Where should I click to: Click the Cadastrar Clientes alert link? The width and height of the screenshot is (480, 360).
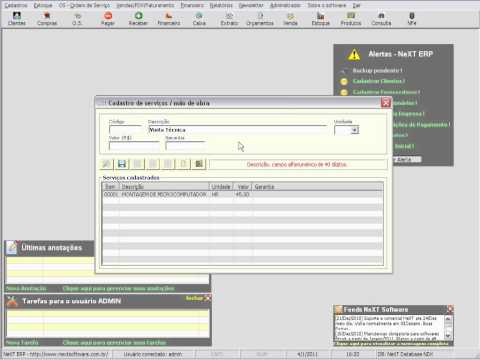379,81
